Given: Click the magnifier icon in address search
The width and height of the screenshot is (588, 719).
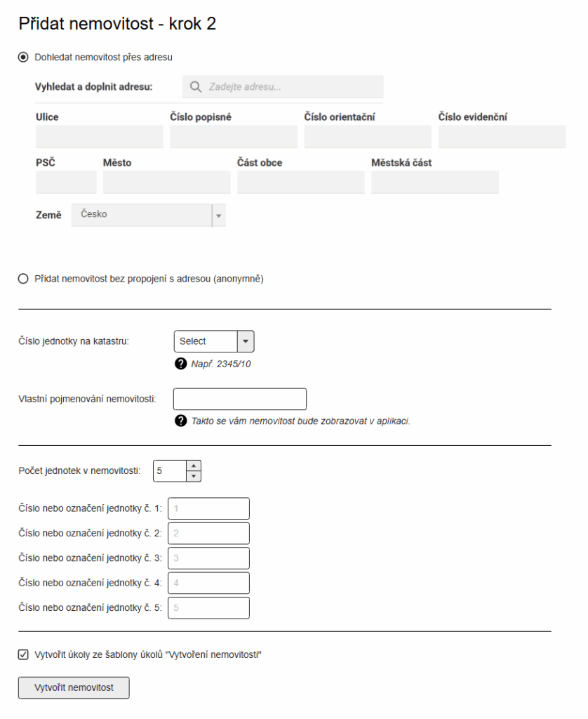Looking at the screenshot, I should coord(196,86).
